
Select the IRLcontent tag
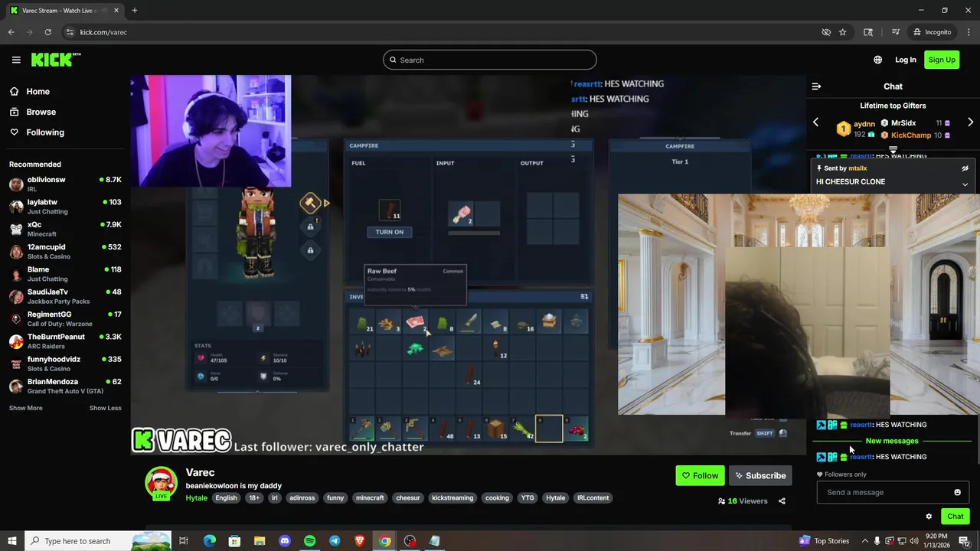point(593,497)
